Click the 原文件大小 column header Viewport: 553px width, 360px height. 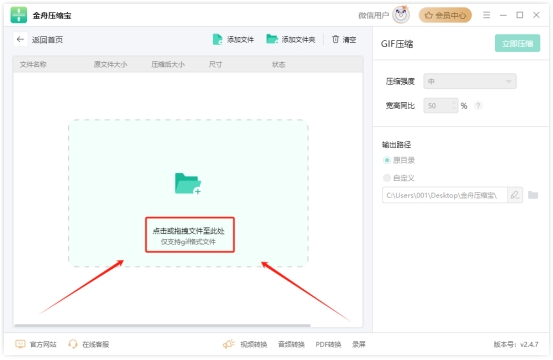[x=110, y=65]
